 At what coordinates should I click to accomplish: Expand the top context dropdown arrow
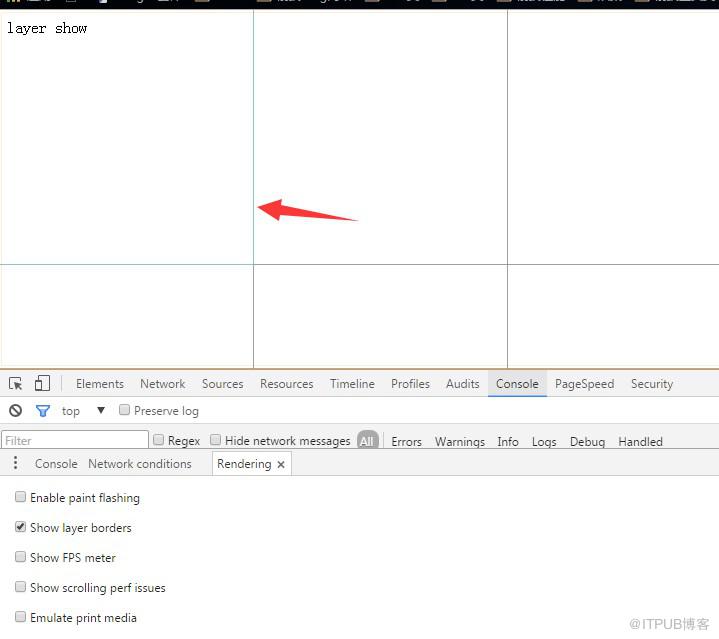pos(101,410)
